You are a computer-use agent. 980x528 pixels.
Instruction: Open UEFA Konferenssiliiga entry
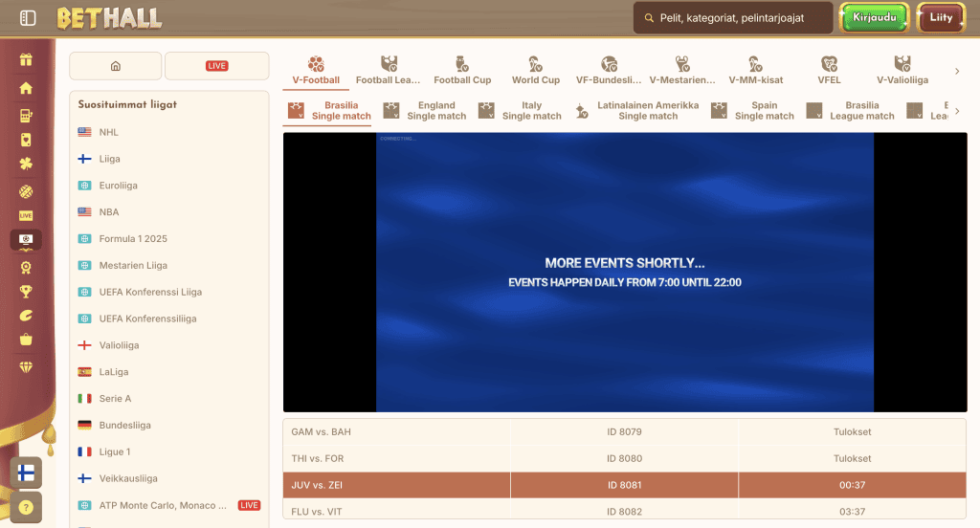click(x=168, y=319)
